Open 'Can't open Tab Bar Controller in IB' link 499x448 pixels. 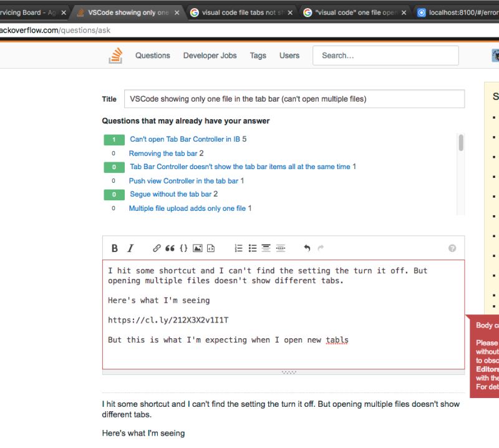pos(185,139)
